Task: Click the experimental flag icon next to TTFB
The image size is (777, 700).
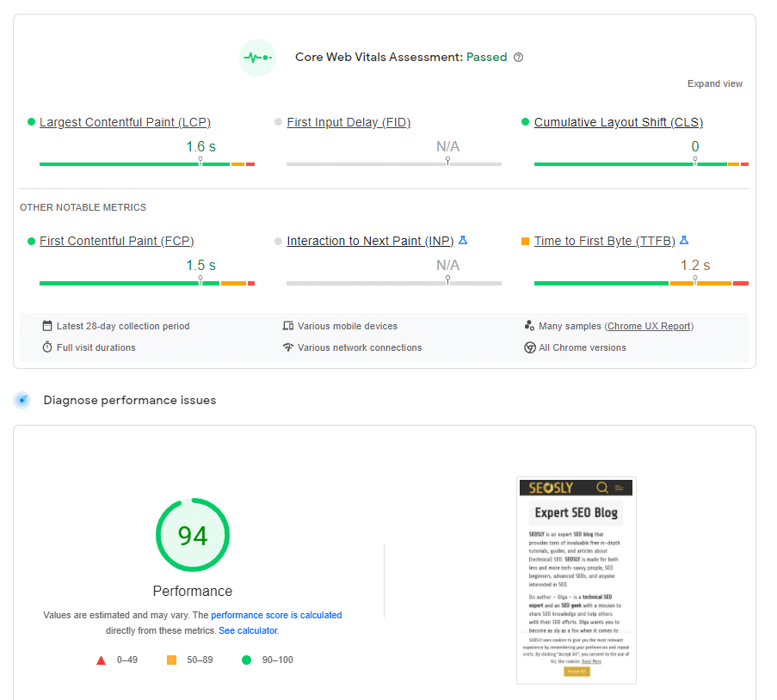Action: click(683, 240)
